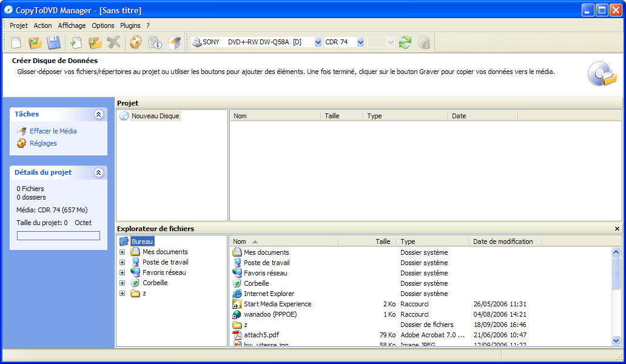Image resolution: width=626 pixels, height=364 pixels.
Task: Close the Explorateur de fichiers panel
Action: click(x=617, y=229)
